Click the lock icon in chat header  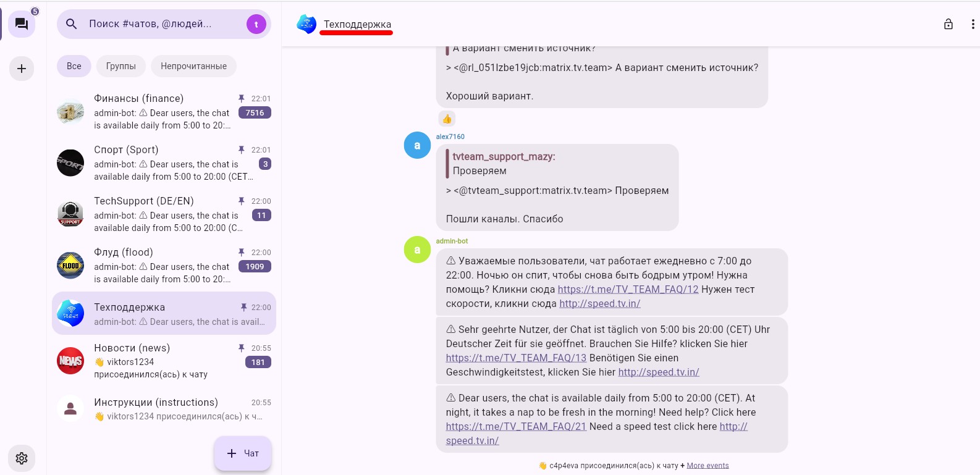click(x=948, y=24)
